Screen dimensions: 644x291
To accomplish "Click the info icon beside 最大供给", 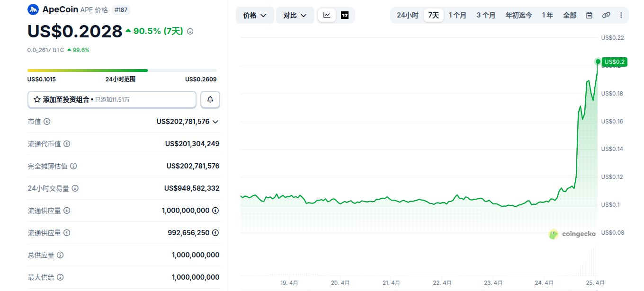I will 60,277.
